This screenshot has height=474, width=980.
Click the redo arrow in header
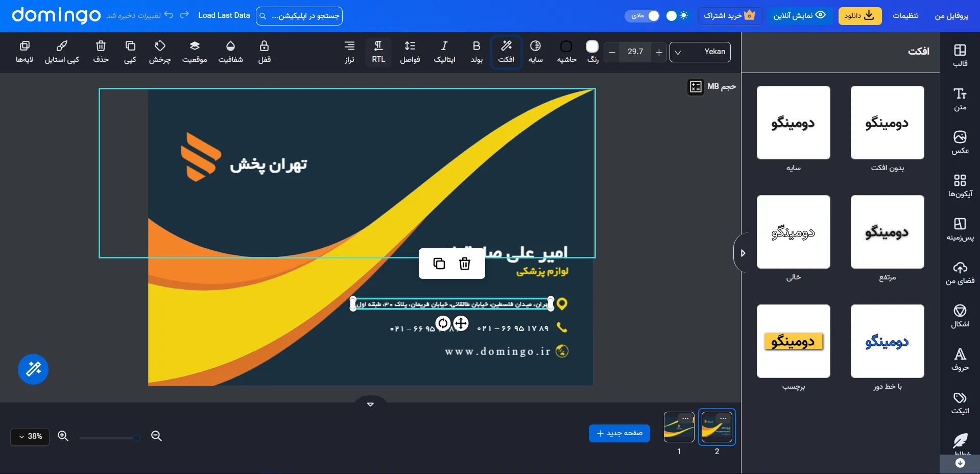tap(184, 15)
